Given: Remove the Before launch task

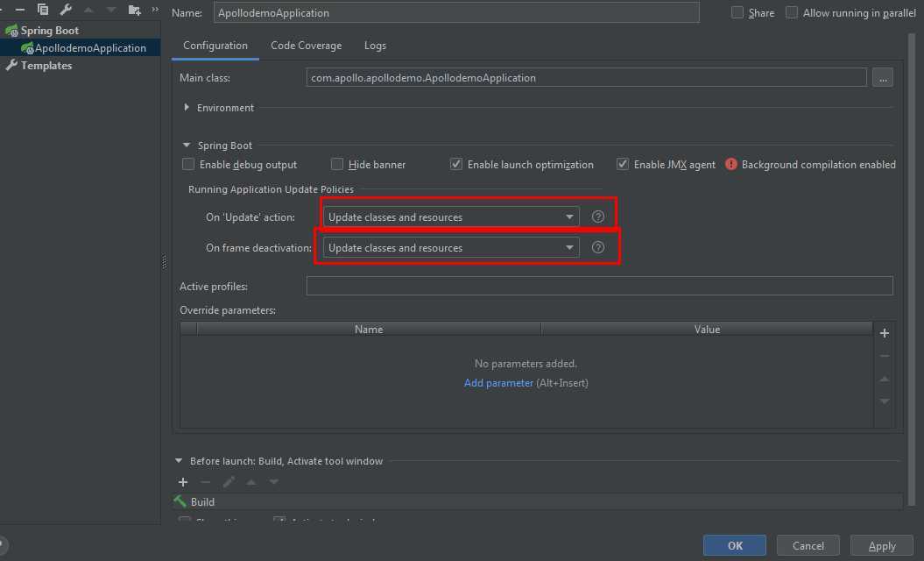Looking at the screenshot, I should coord(206,482).
